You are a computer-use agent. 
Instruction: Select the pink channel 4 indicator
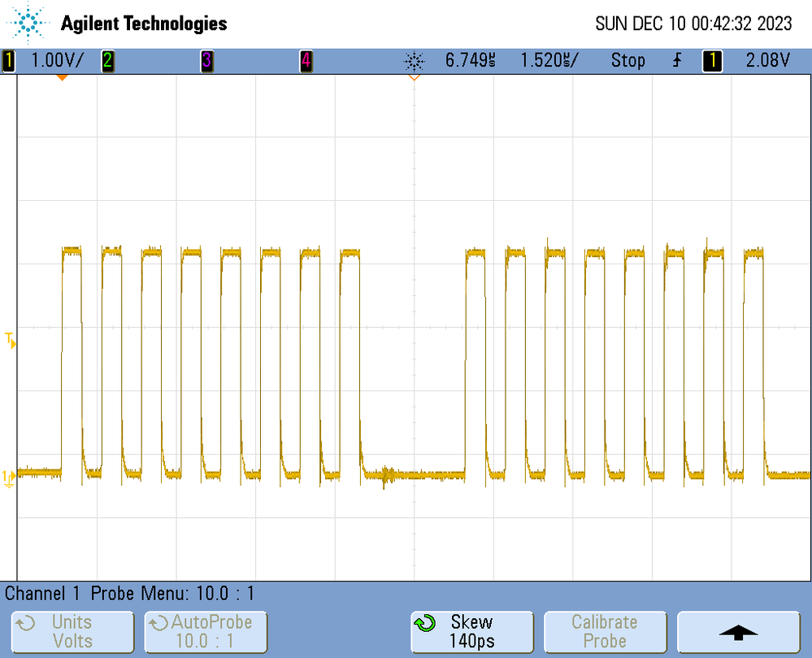(306, 61)
